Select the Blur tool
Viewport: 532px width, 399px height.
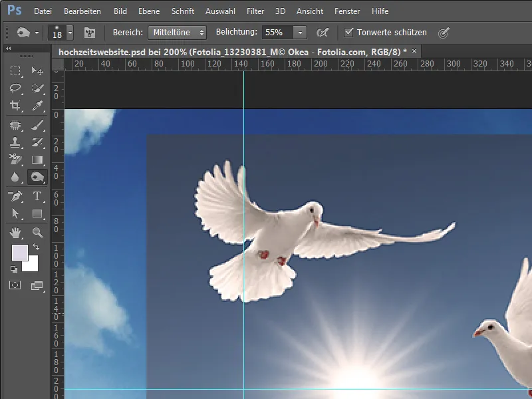pos(15,177)
